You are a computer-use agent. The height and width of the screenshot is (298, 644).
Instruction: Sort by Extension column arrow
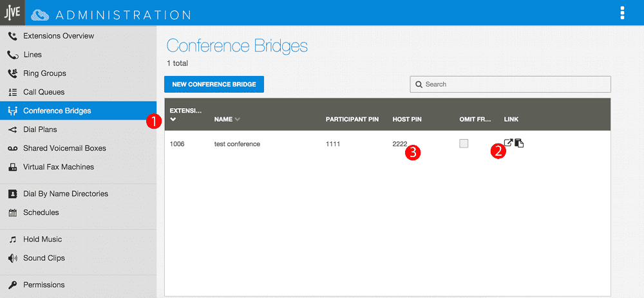tap(173, 120)
